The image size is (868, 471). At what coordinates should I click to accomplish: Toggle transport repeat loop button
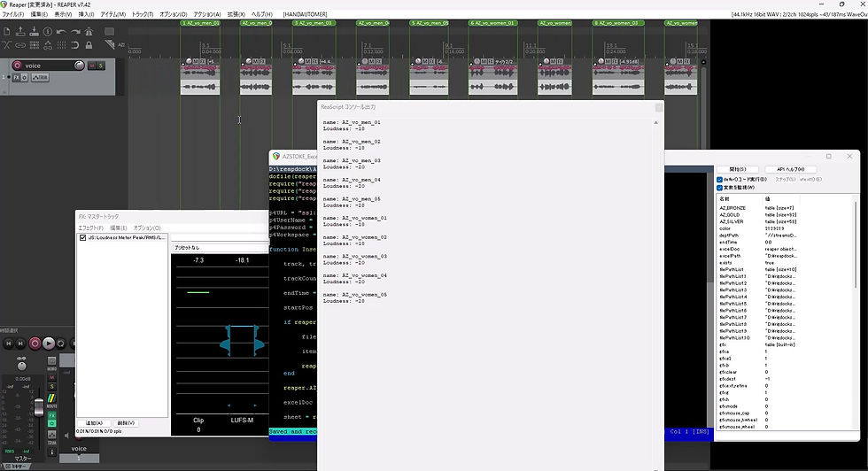pos(61,344)
